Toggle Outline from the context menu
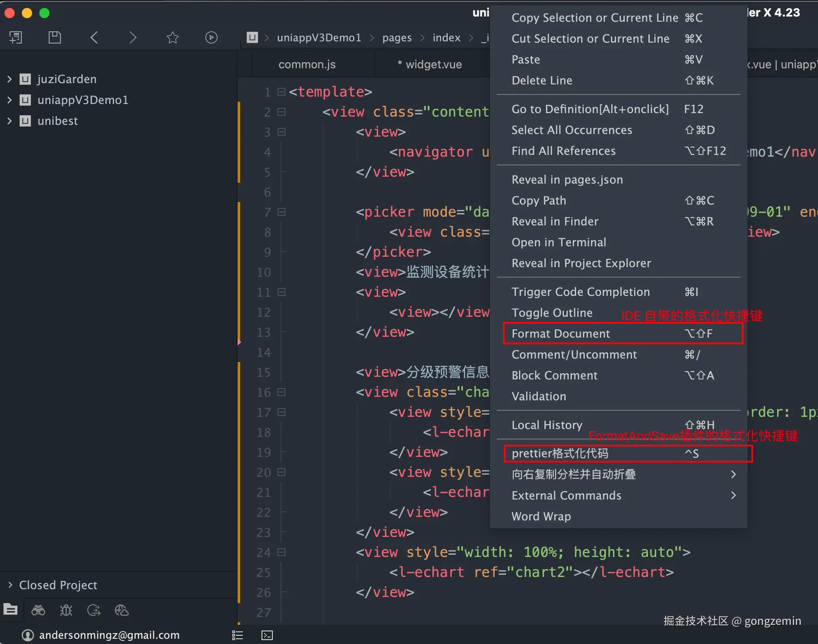 click(552, 312)
